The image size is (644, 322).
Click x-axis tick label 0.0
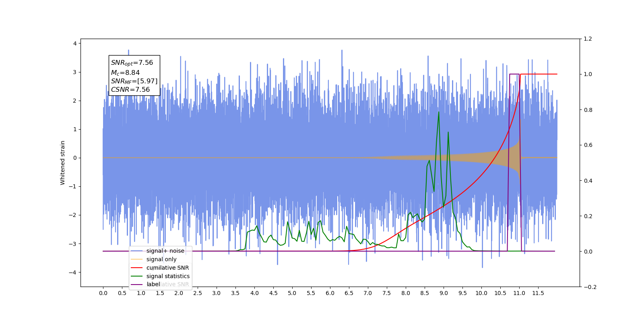(x=103, y=293)
